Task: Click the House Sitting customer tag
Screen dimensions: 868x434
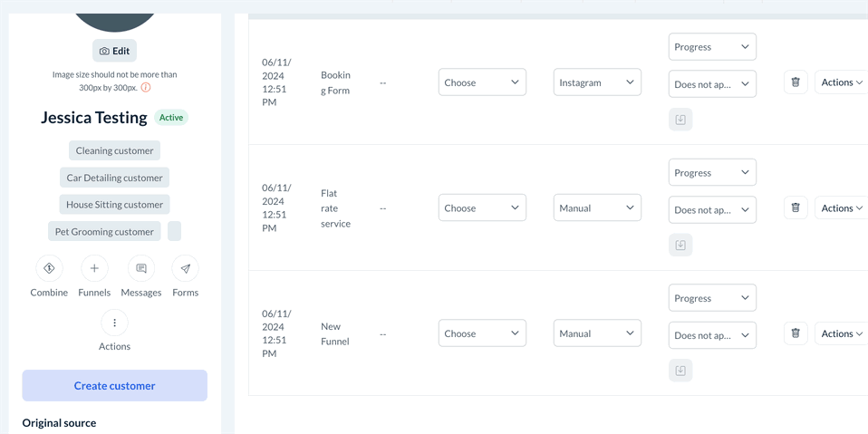Action: pyautogui.click(x=115, y=205)
